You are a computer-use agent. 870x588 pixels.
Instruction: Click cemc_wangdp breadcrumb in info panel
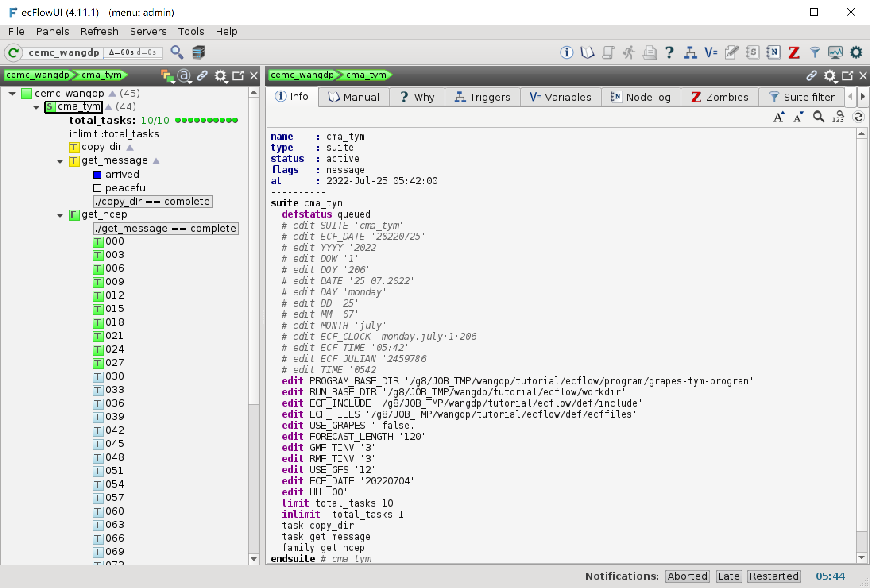(303, 75)
